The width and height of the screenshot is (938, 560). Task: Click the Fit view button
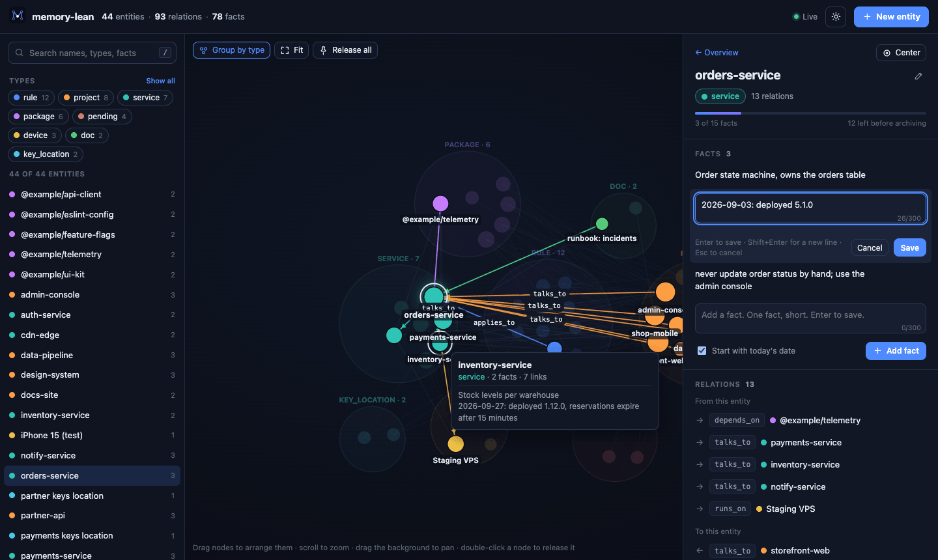pos(291,50)
